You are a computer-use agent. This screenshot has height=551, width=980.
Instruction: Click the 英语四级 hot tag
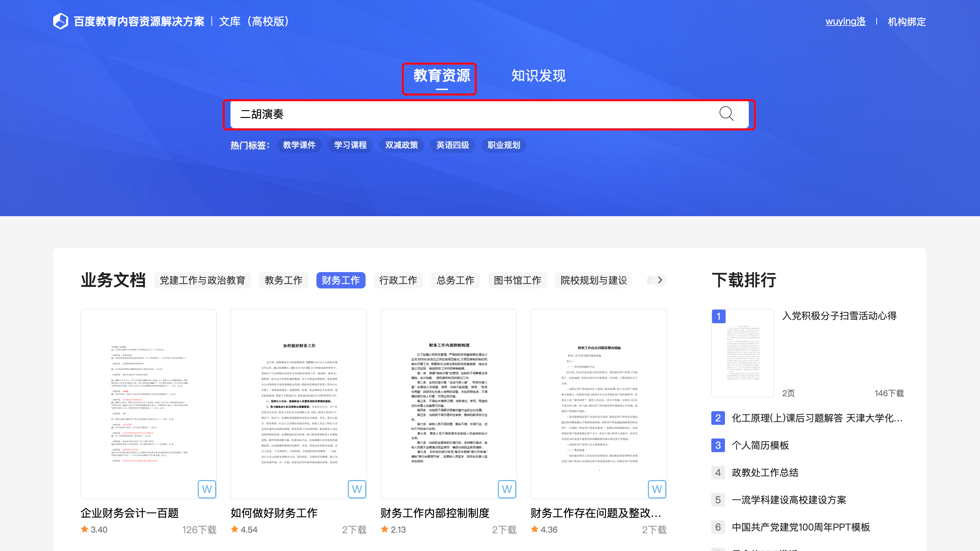[452, 145]
